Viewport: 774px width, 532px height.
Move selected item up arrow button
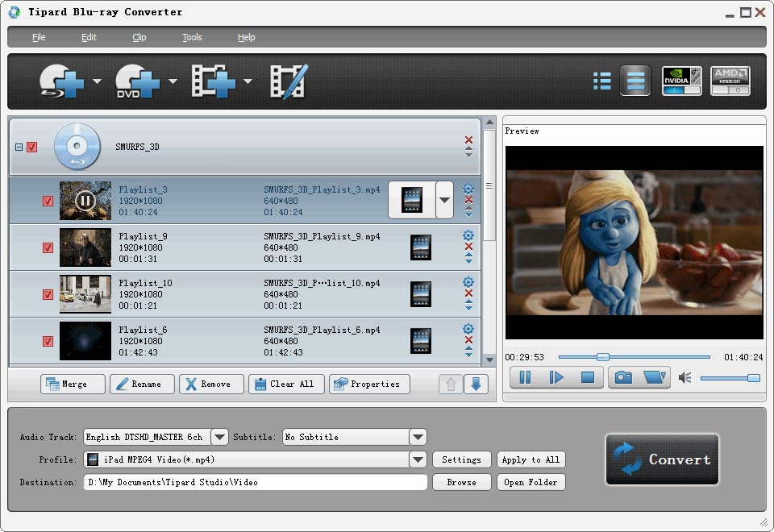451,384
